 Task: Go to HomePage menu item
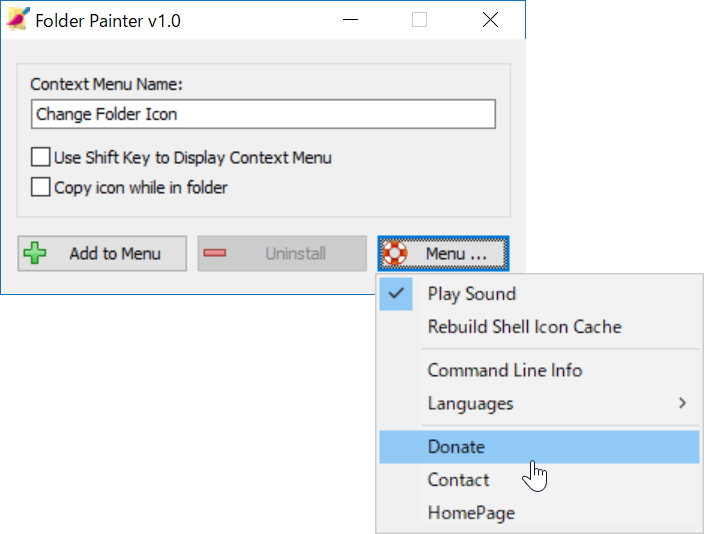click(x=539, y=512)
